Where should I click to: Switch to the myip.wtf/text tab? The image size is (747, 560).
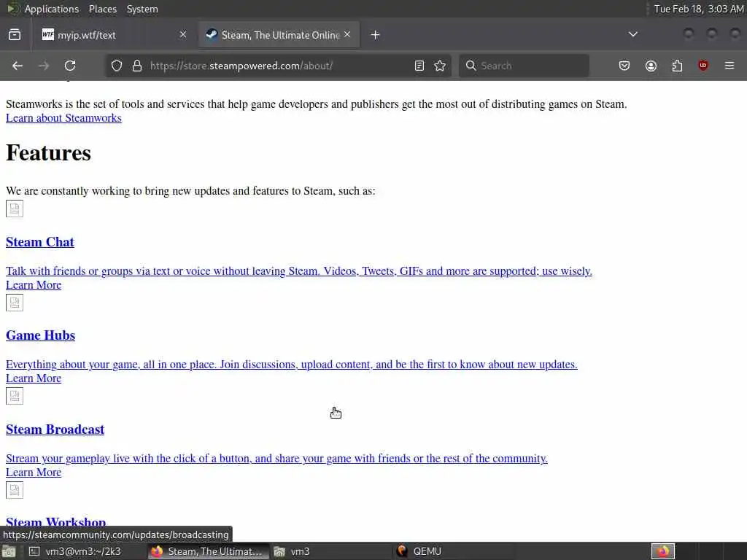click(115, 35)
